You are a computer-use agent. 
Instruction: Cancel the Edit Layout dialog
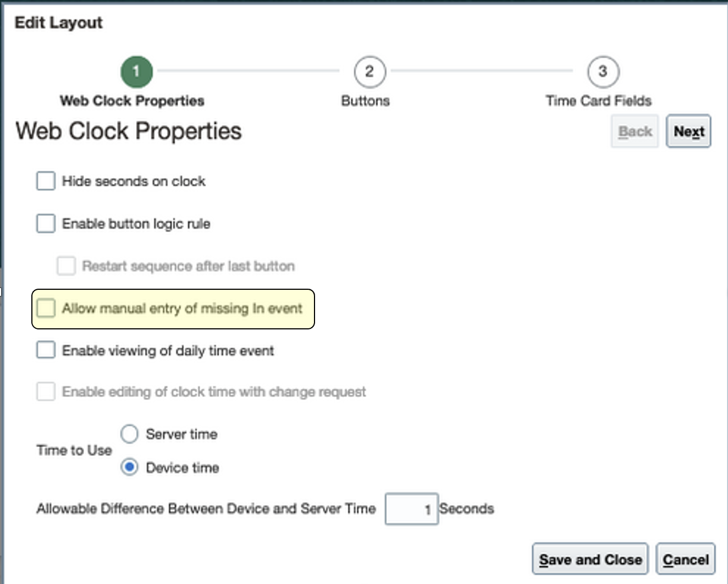click(685, 559)
